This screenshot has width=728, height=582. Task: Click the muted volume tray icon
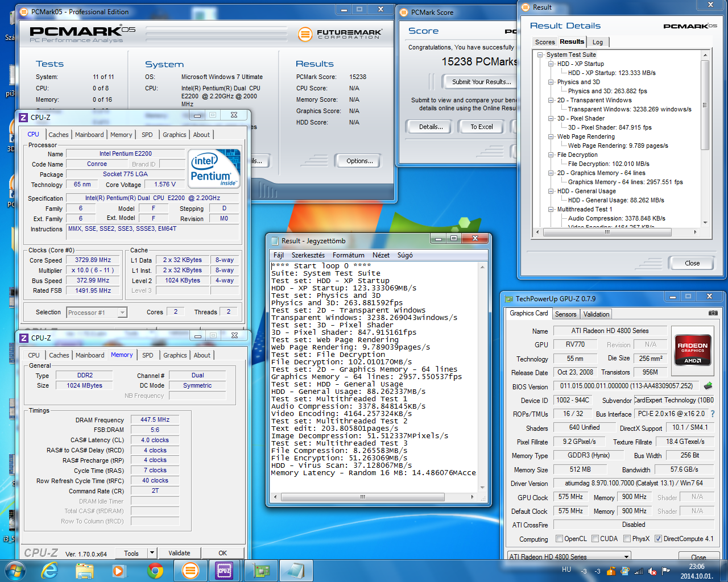click(652, 571)
